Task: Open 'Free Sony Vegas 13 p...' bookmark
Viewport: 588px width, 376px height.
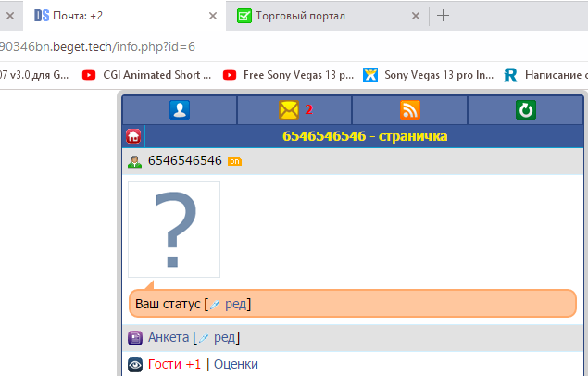Action: [x=288, y=75]
